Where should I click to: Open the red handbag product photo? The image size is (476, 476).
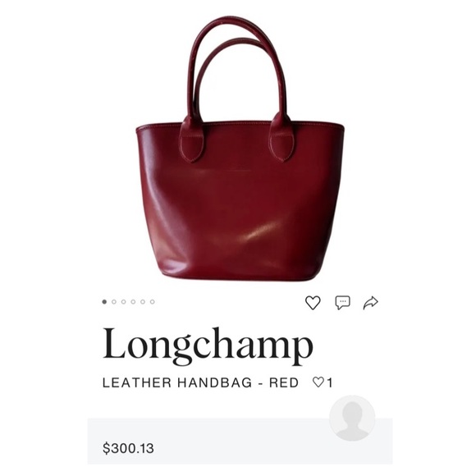(x=240, y=149)
